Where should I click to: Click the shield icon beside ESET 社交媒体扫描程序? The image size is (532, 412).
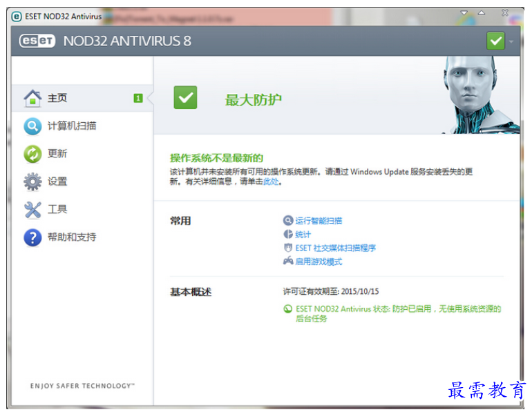(288, 248)
